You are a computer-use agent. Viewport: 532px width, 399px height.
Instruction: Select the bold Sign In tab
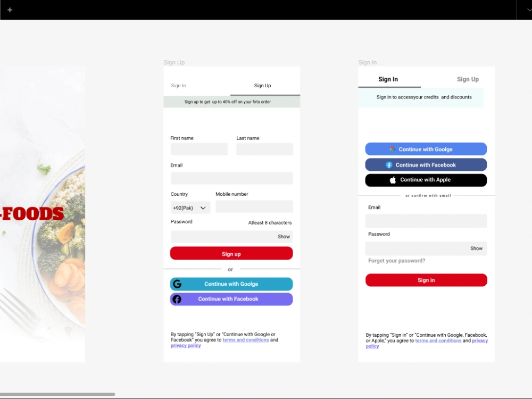[x=388, y=79]
